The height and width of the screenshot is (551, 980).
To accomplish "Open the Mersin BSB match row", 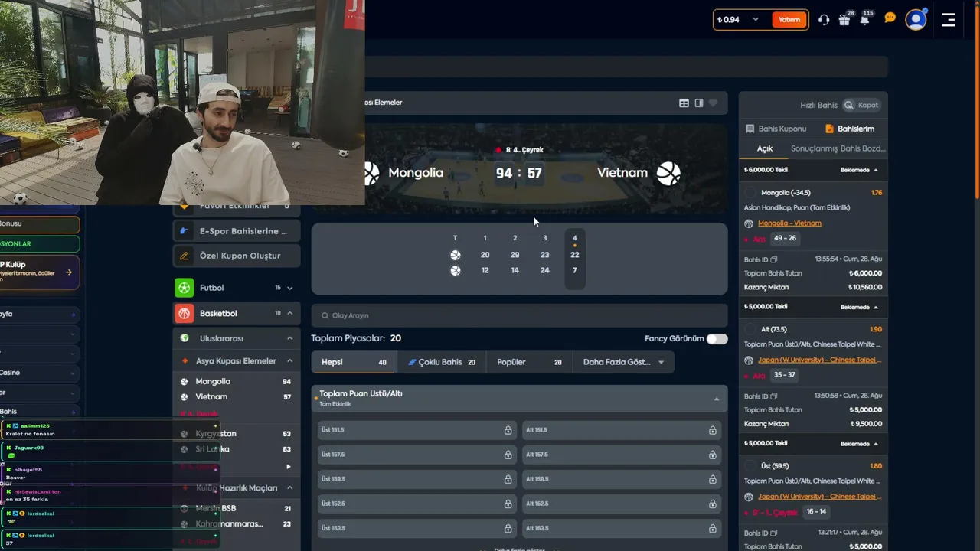I will coord(236,508).
